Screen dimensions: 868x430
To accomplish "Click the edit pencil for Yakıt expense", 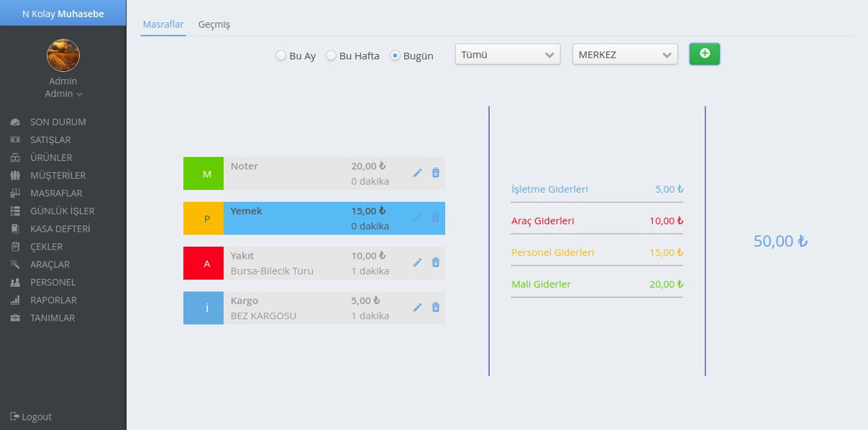I will pyautogui.click(x=417, y=262).
